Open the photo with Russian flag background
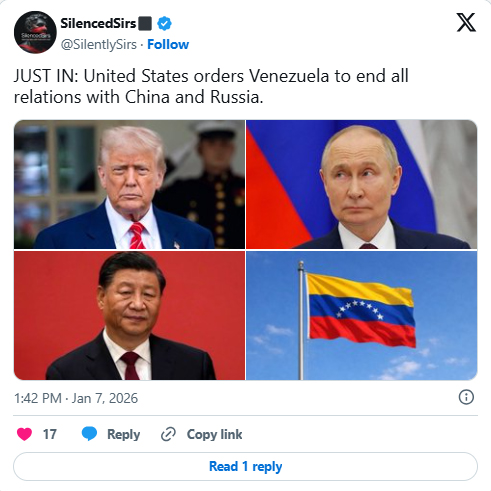The width and height of the screenshot is (491, 491). click(x=362, y=184)
